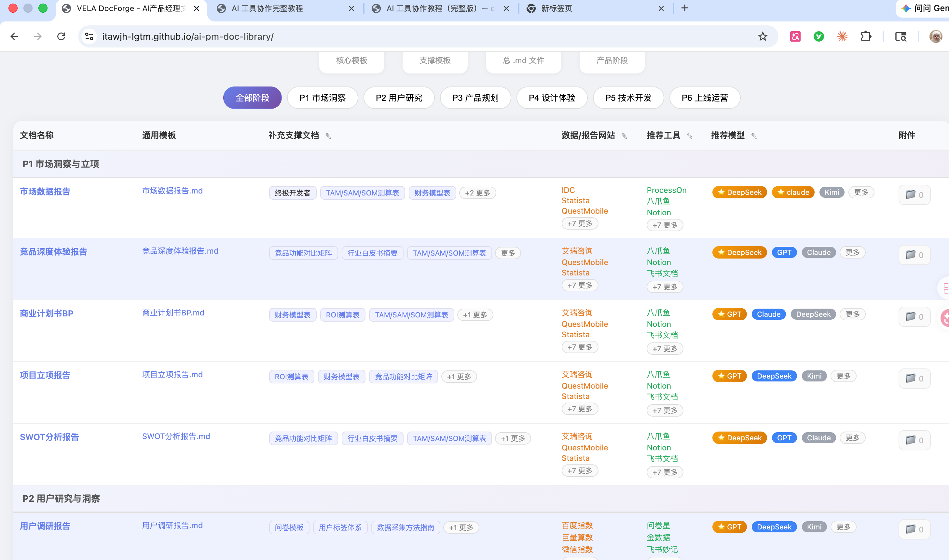
Task: Expand 更多 models in 竞品深度体验报告 row
Action: click(x=852, y=252)
